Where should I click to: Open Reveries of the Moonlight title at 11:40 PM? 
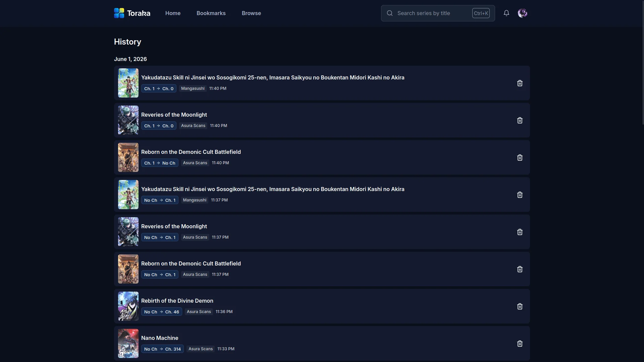[174, 115]
